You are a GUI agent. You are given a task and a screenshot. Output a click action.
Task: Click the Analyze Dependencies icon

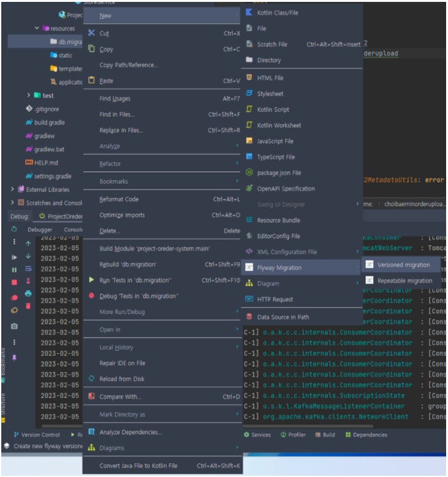pyautogui.click(x=91, y=432)
